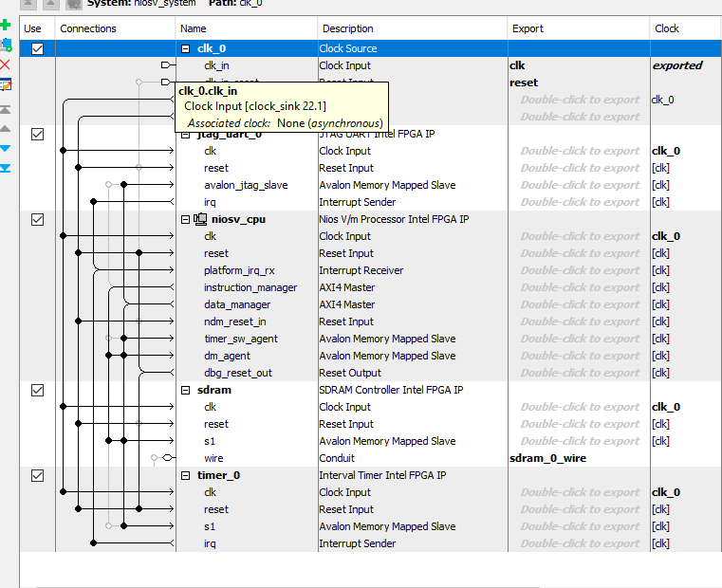
Task: Click Double-click to export for jtag_uart irq
Action: (579, 202)
